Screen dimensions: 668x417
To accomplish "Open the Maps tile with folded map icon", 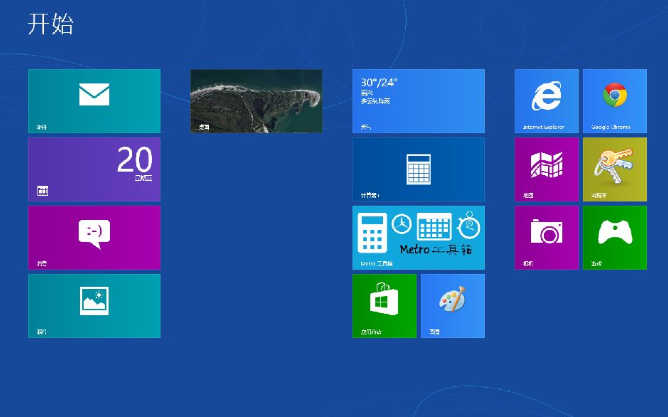I will pyautogui.click(x=547, y=169).
